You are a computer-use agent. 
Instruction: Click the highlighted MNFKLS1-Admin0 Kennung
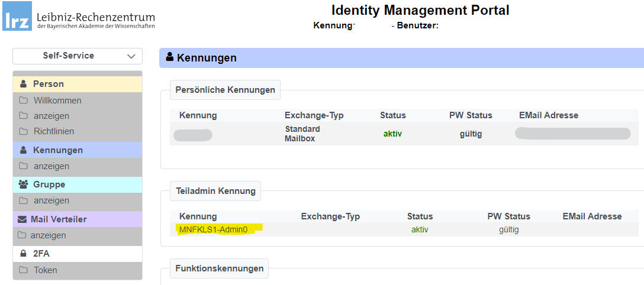(x=213, y=229)
